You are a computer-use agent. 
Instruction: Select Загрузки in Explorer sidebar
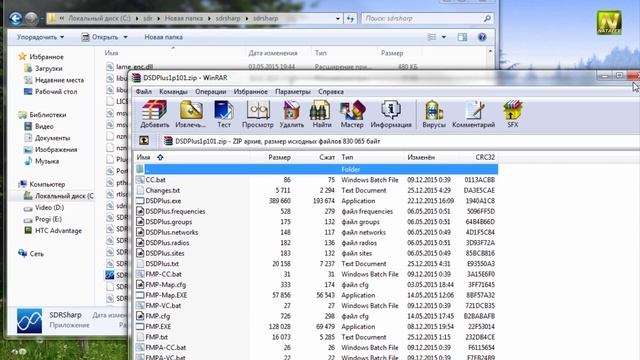tap(49, 69)
